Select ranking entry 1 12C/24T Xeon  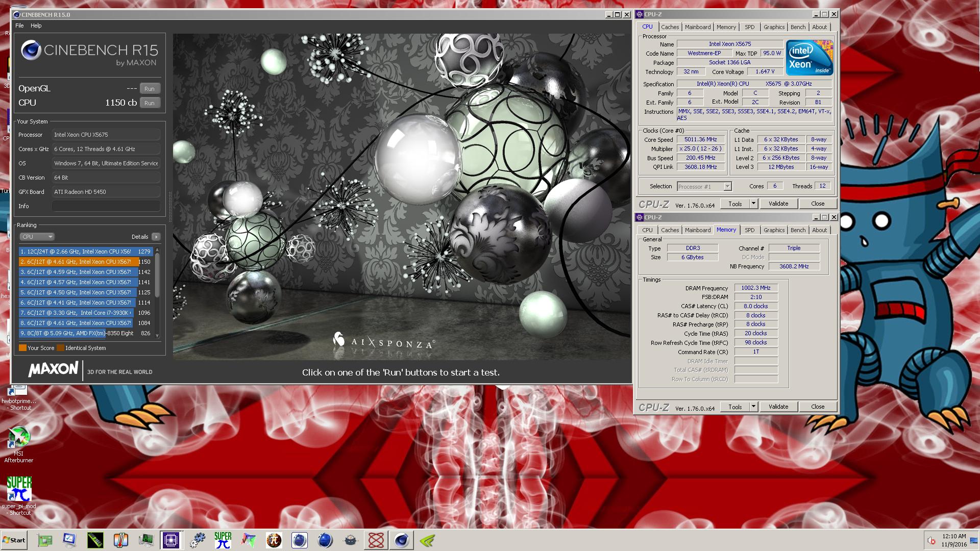tap(86, 252)
